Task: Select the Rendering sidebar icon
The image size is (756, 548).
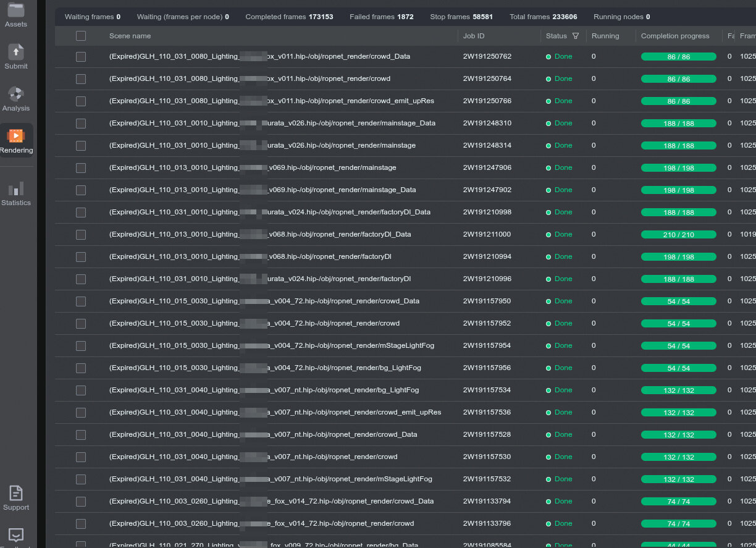Action: [x=16, y=137]
